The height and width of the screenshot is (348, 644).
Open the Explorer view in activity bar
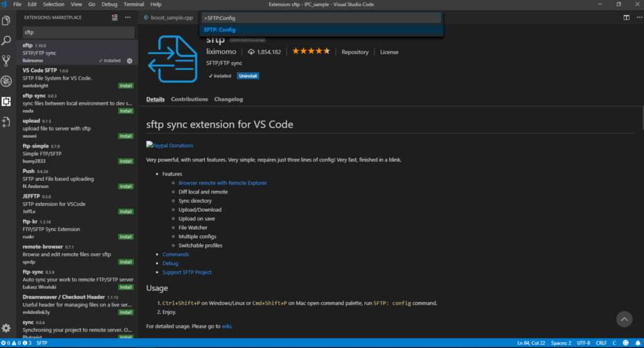click(x=6, y=20)
